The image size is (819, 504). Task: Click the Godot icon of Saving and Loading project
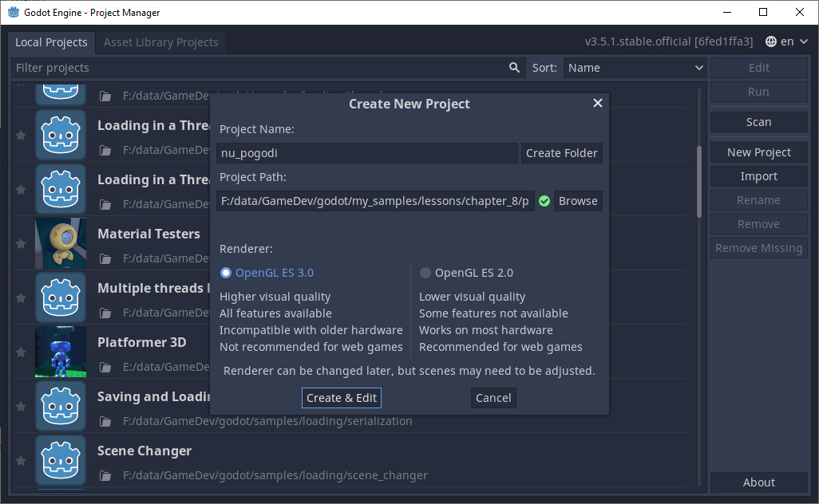click(61, 406)
